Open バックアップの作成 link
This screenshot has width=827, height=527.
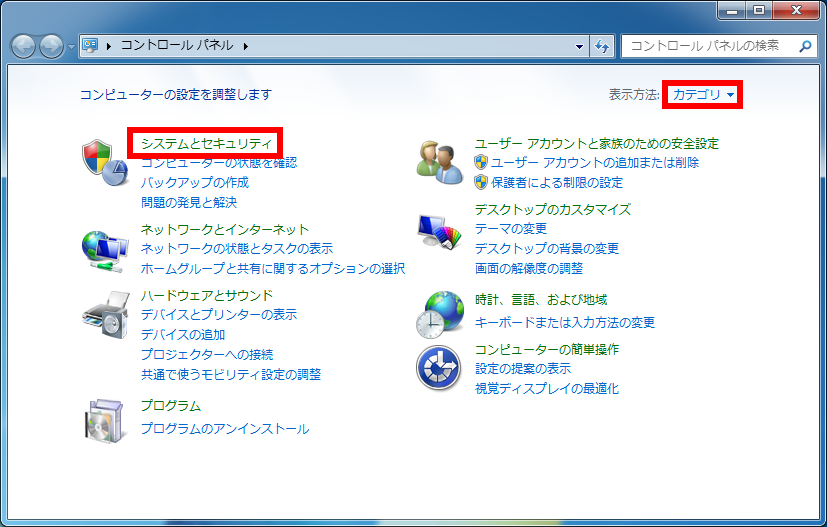(195, 183)
